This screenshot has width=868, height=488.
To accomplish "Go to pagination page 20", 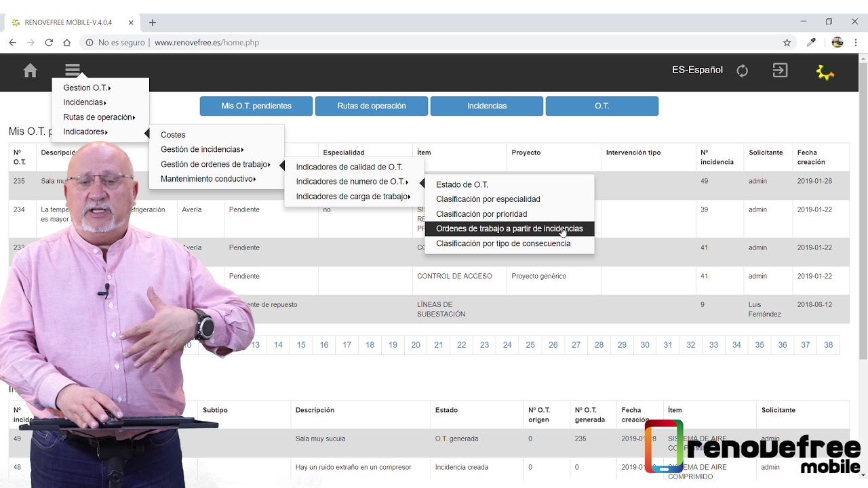I will 416,345.
